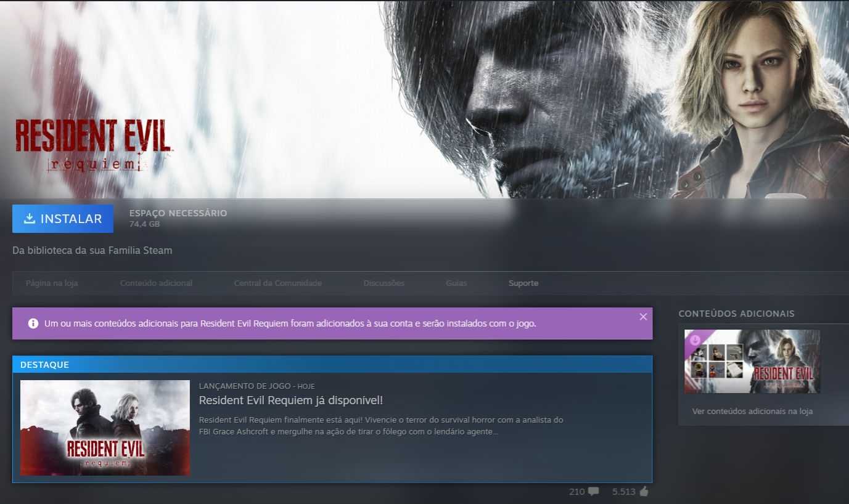Click the blue INSTALAR button
Screen dimensions: 849x504
(63, 219)
